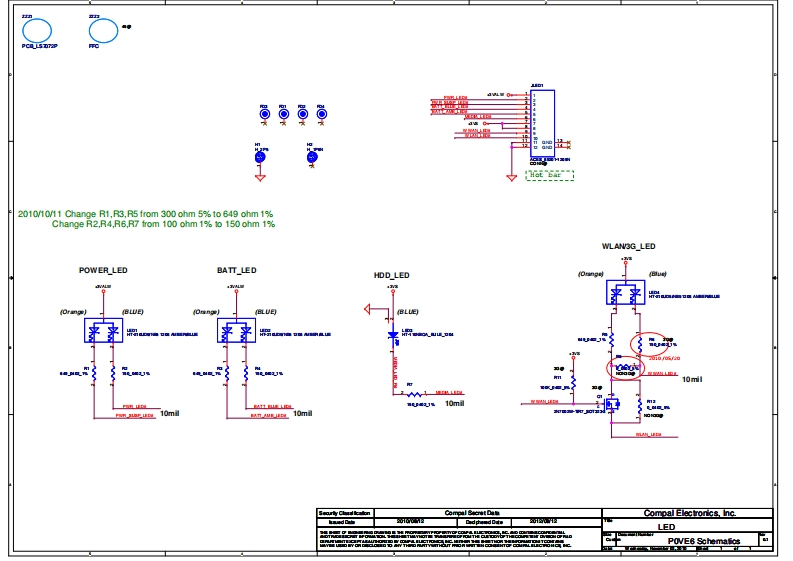Click the Q1 transistor symbol
793x561 pixels.
tap(611, 402)
